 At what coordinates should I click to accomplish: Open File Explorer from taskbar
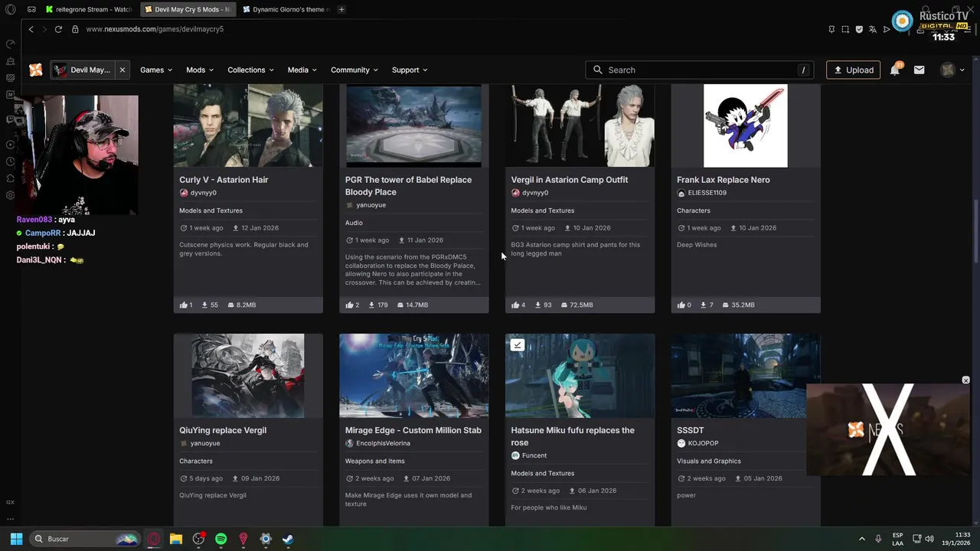pyautogui.click(x=176, y=539)
